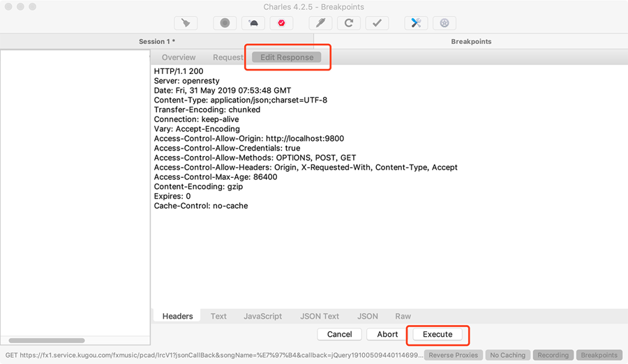Switch to the Overview tab
Viewport: 628px width, 364px height.
click(x=179, y=57)
